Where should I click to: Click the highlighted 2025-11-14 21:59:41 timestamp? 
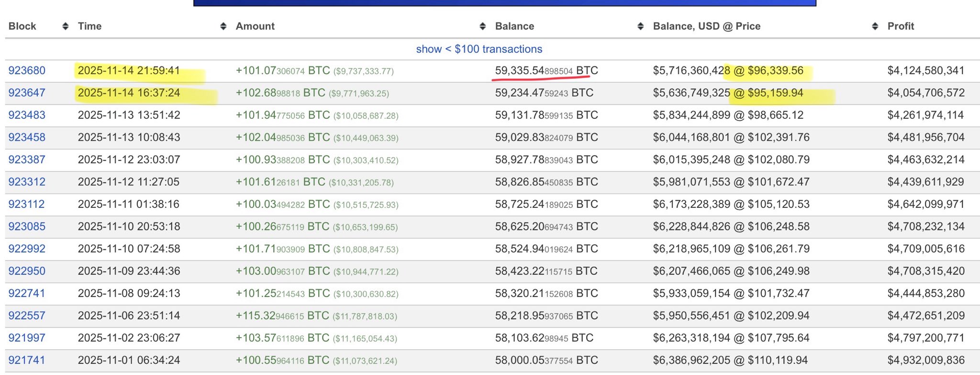(129, 70)
